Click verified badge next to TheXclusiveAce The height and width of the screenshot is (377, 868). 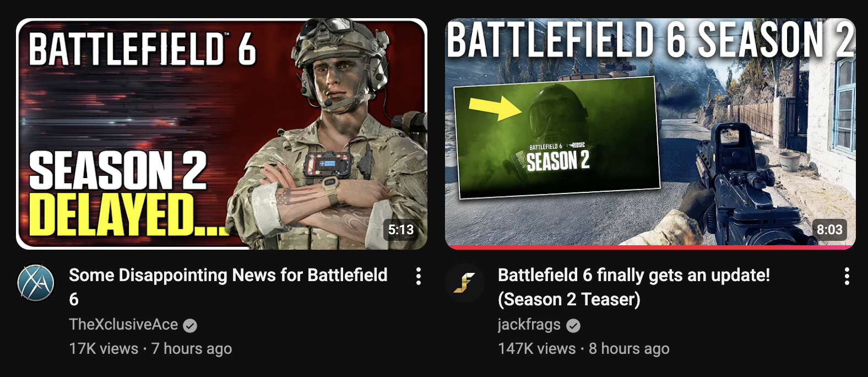point(190,326)
